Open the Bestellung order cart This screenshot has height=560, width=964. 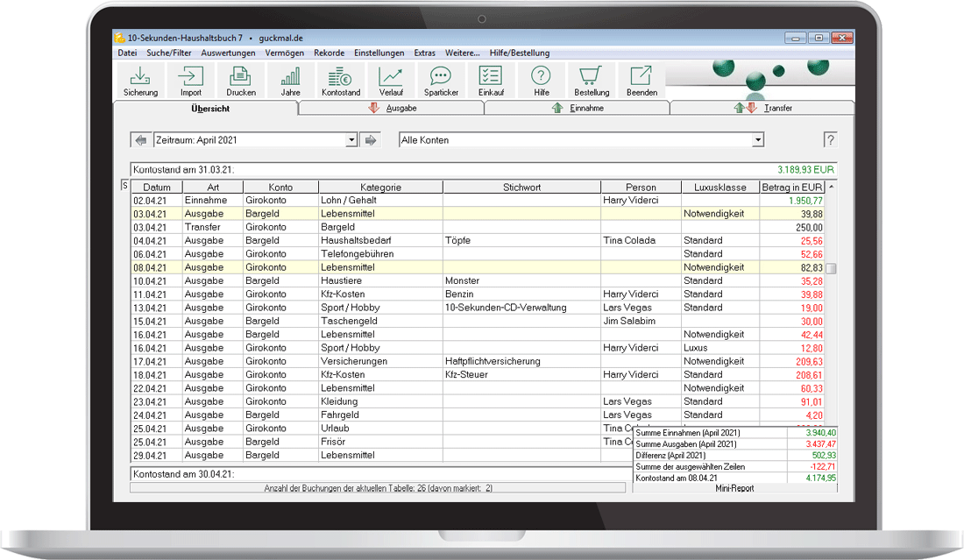coord(592,81)
